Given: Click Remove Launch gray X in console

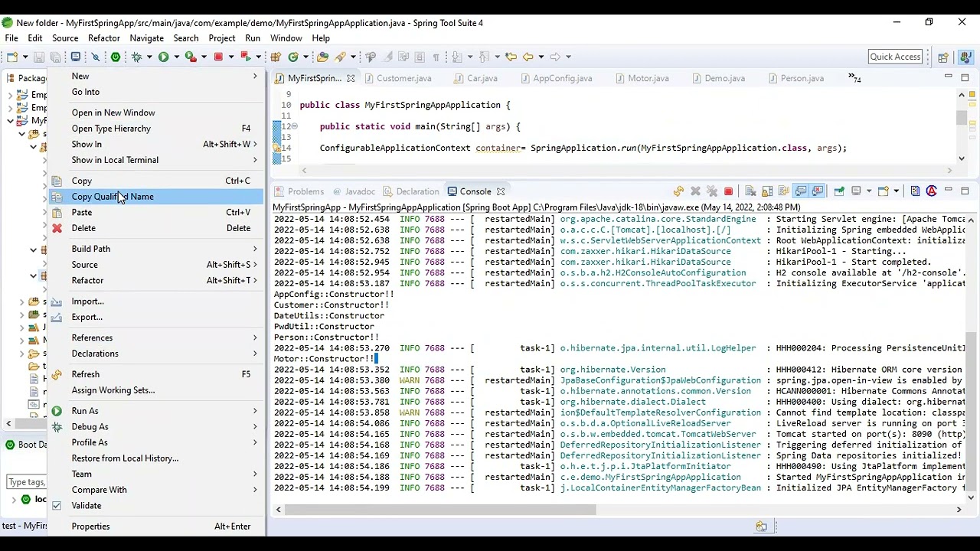Looking at the screenshot, I should pos(695,191).
